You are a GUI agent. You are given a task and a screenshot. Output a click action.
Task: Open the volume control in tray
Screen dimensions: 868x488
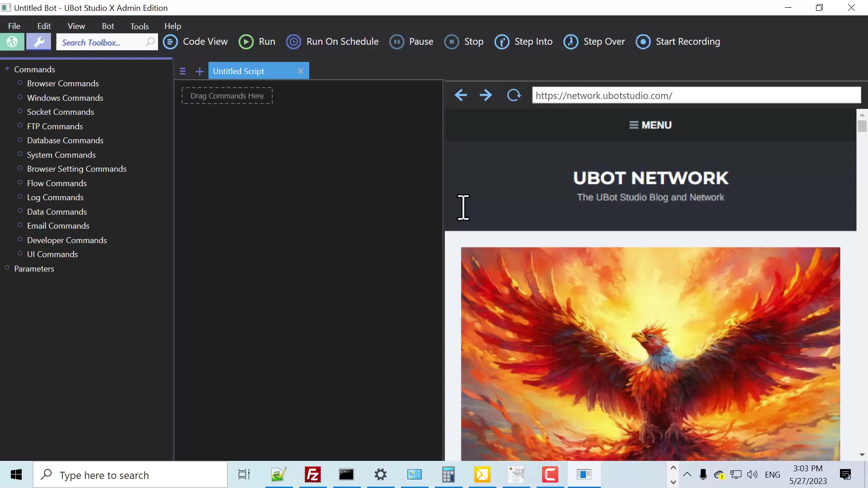click(x=752, y=474)
